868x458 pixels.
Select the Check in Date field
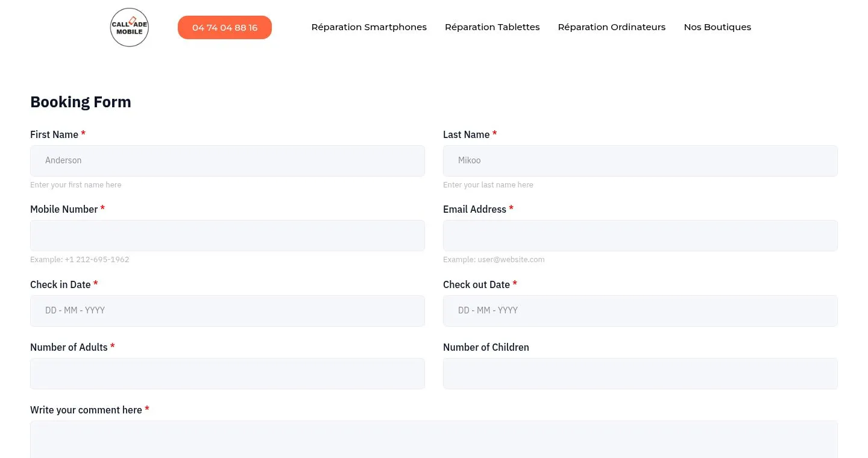pyautogui.click(x=227, y=311)
